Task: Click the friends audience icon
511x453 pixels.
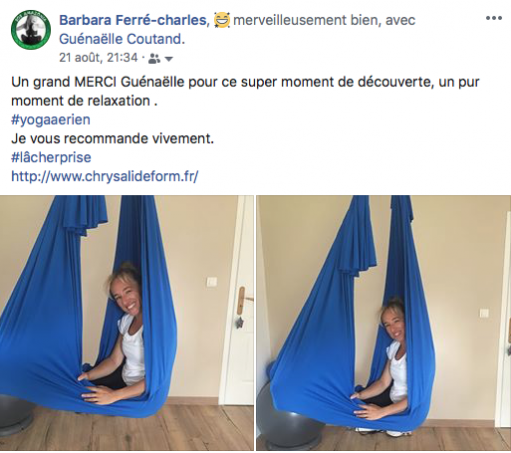Action: pyautogui.click(x=154, y=59)
